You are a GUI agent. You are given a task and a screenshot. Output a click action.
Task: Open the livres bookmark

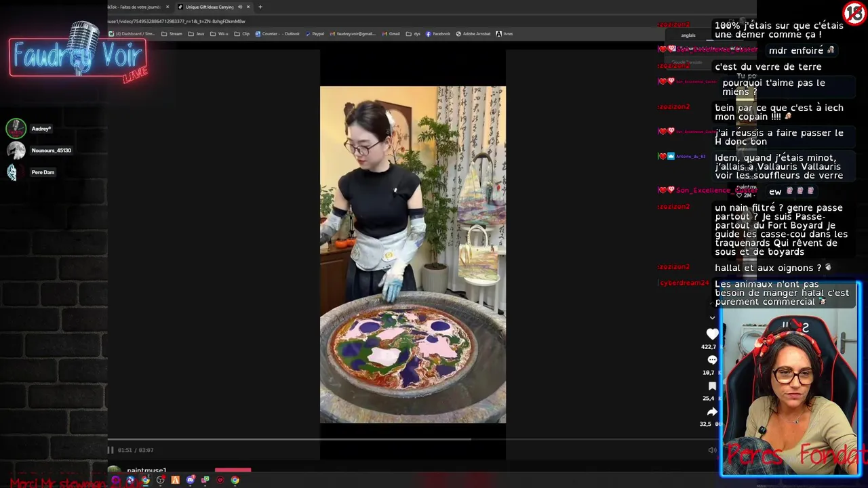coord(505,34)
